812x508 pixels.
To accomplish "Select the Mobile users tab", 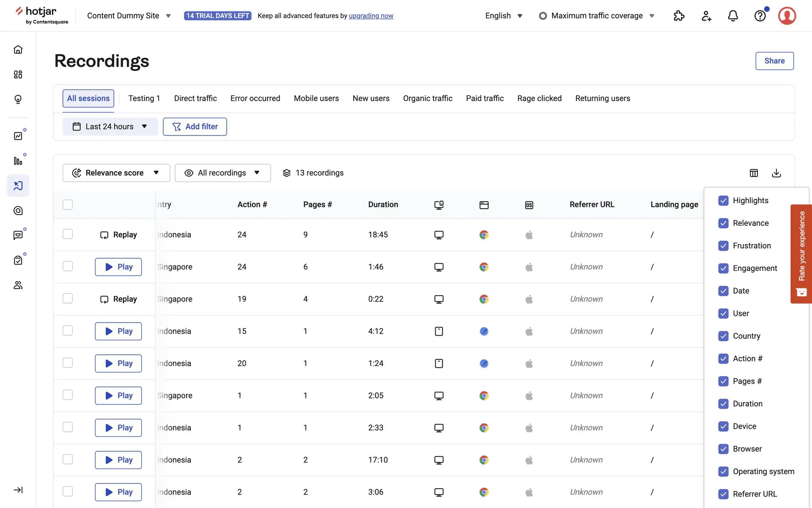I will pos(316,98).
